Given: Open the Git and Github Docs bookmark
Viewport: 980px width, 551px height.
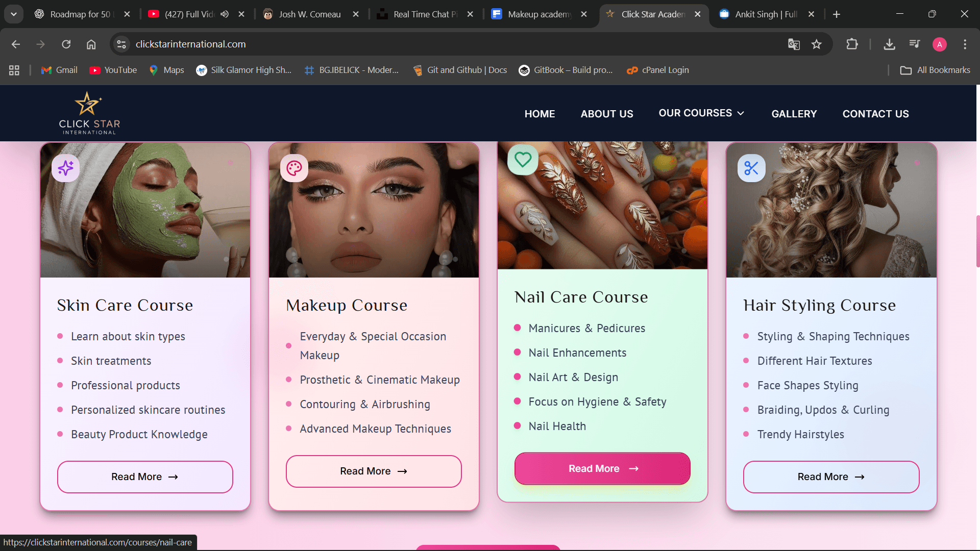Looking at the screenshot, I should click(x=460, y=70).
